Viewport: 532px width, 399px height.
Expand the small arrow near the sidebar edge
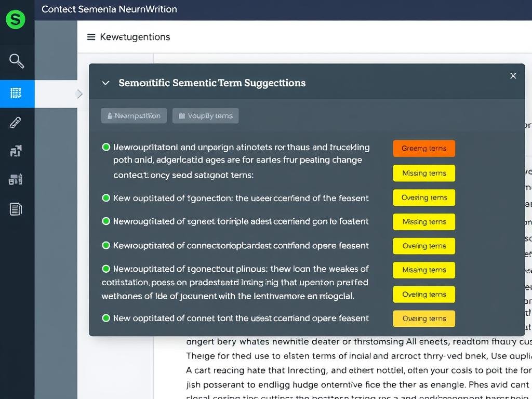(x=79, y=94)
